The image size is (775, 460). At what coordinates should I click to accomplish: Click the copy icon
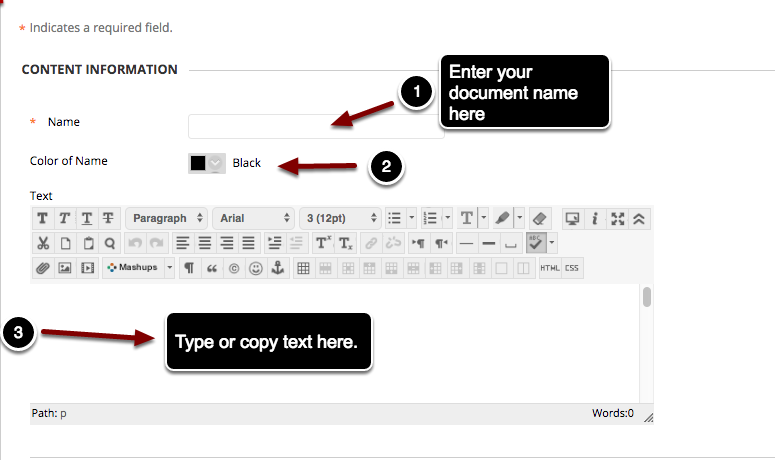tap(65, 243)
